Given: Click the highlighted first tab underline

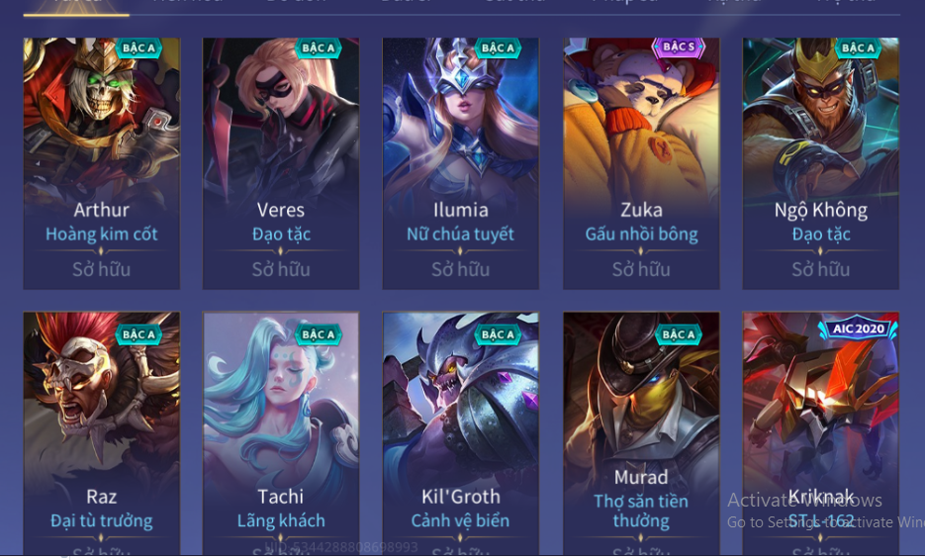Looking at the screenshot, I should (76, 15).
